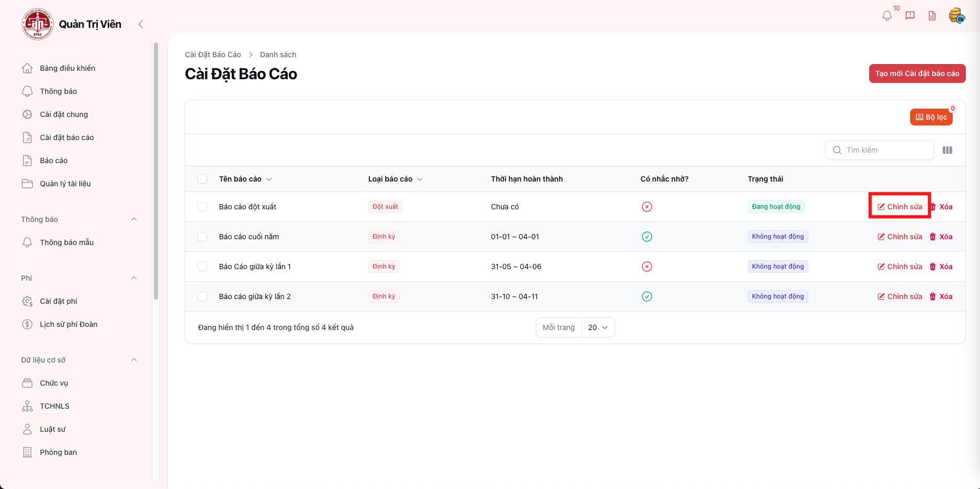
Task: Click Tạo mới Cài đặt báo cáo button
Action: pos(917,73)
